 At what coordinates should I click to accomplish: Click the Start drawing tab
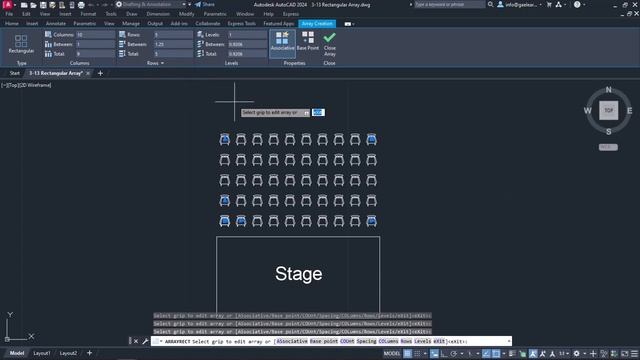(x=14, y=73)
